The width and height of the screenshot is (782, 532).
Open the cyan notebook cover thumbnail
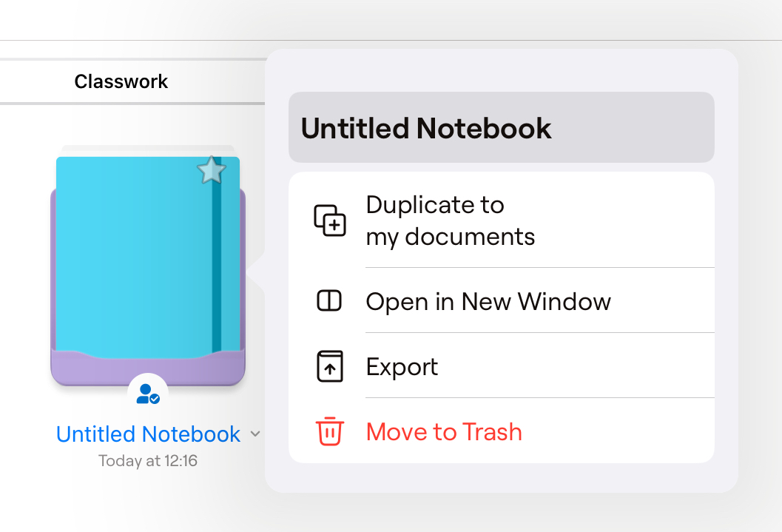pyautogui.click(x=133, y=252)
